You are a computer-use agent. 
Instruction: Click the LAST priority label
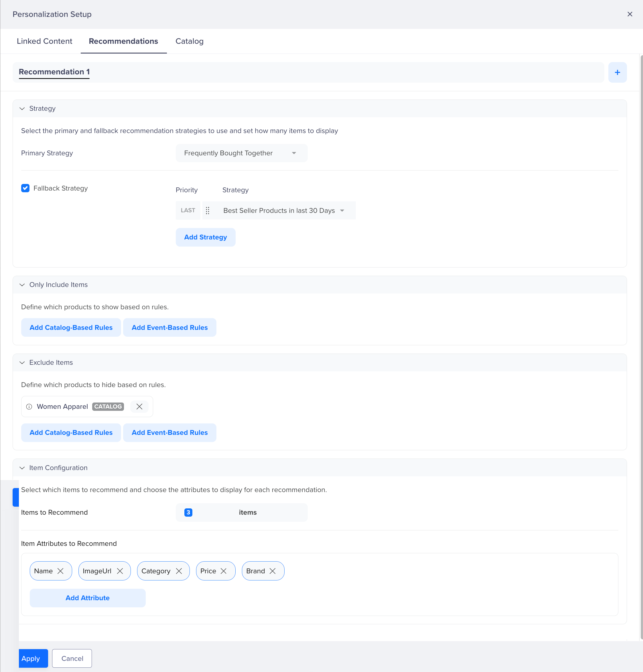(x=188, y=210)
